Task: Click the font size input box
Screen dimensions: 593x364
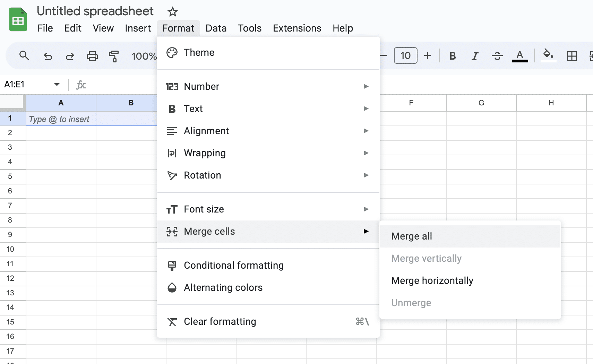Action: pyautogui.click(x=405, y=56)
